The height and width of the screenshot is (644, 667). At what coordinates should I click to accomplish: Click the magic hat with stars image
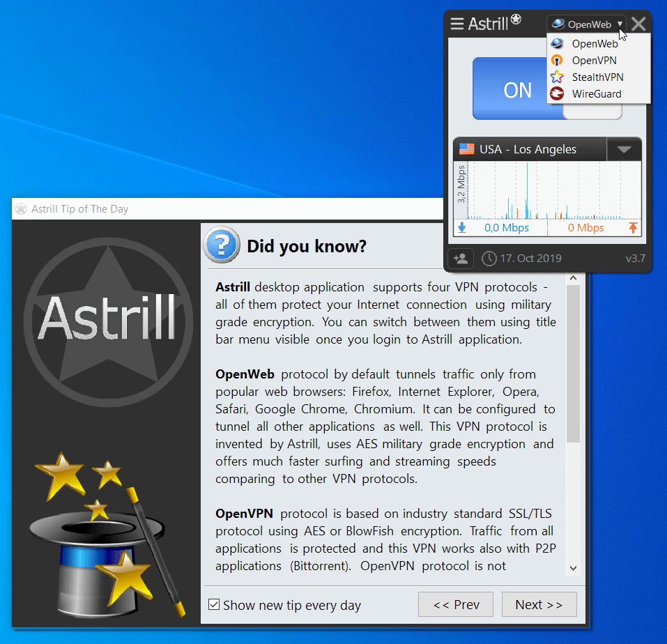[x=107, y=535]
